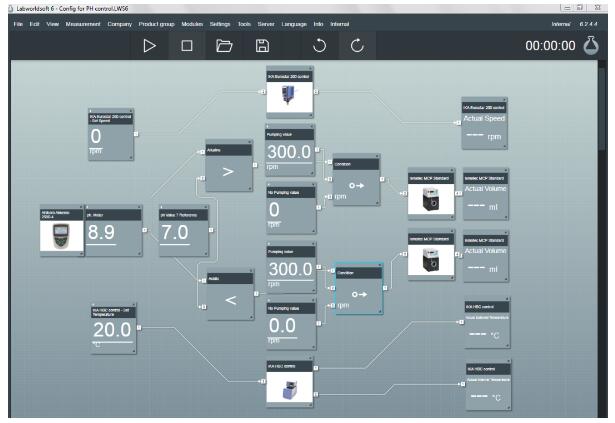Viewport: 615px width, 423px height.
Task: Click the greater-than Alkaline comparator block
Action: coord(226,171)
